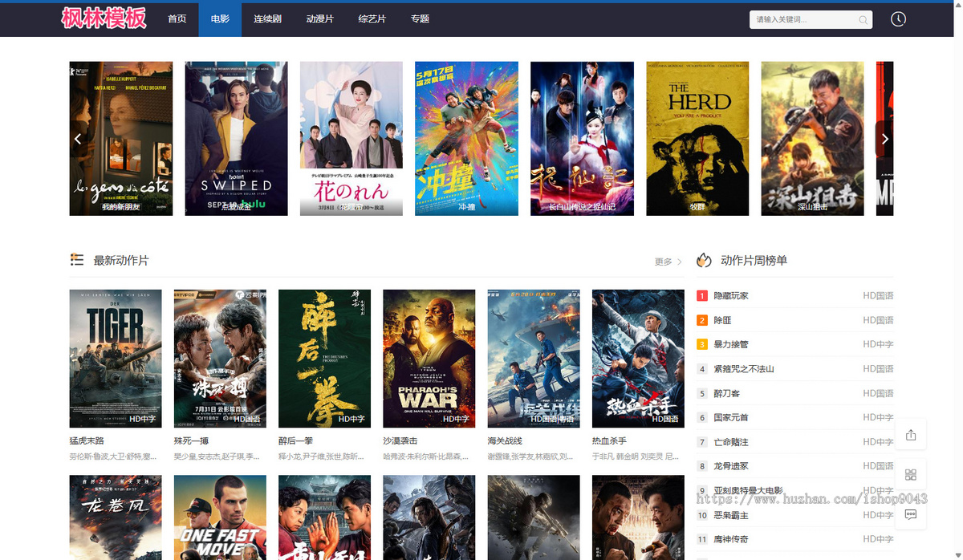Open the Der Tiger movie poster
Viewport: 963px width, 560px height.
point(116,359)
